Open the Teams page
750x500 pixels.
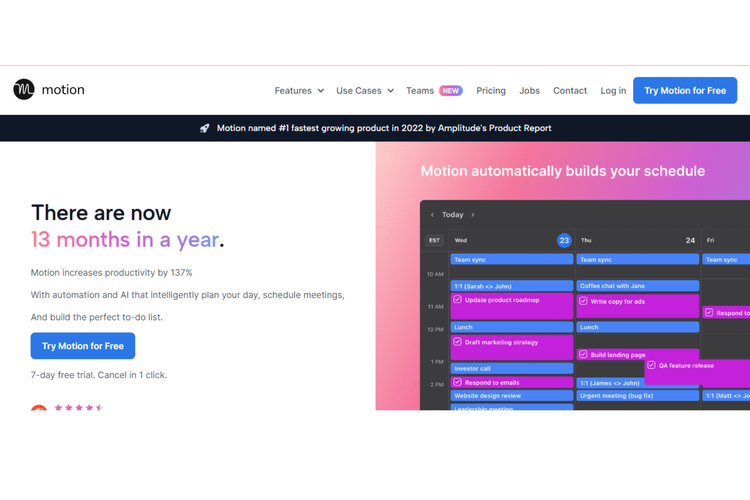point(420,90)
